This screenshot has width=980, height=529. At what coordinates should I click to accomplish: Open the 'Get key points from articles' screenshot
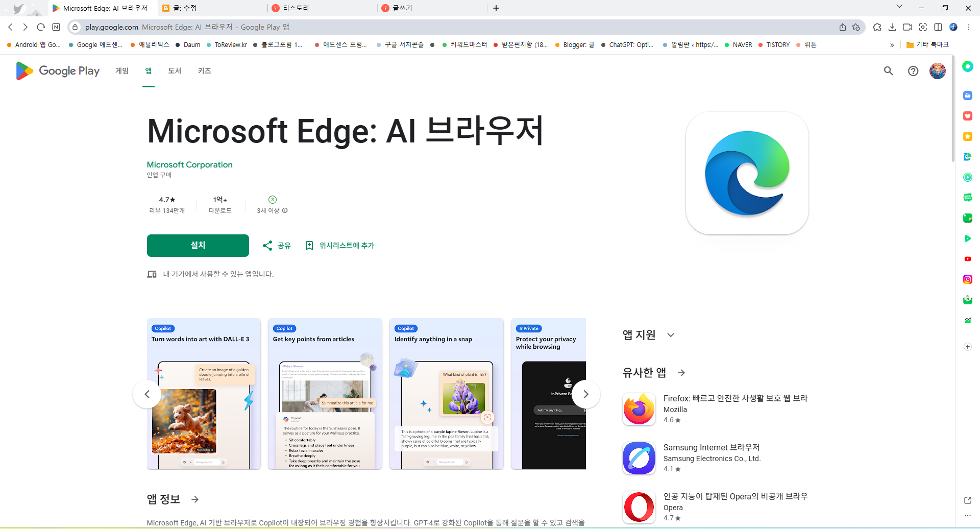tap(325, 394)
